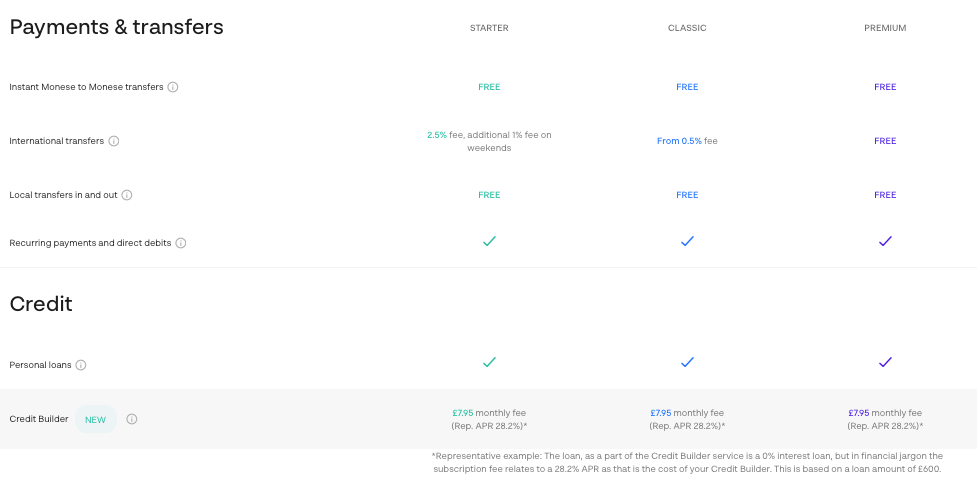Click Classic checkmark for Recurring payments
Image resolution: width=977 pixels, height=486 pixels.
[687, 241]
